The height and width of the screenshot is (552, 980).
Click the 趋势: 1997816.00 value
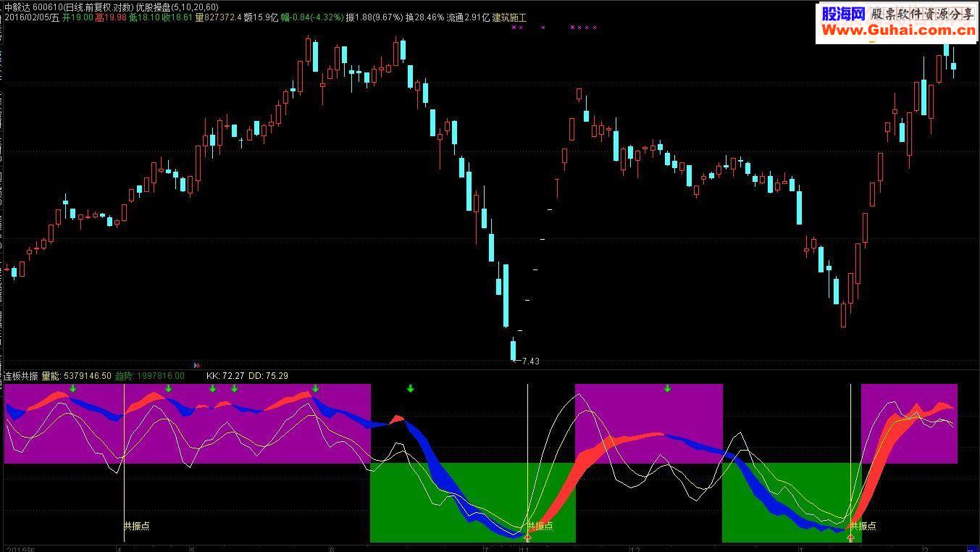[x=150, y=376]
